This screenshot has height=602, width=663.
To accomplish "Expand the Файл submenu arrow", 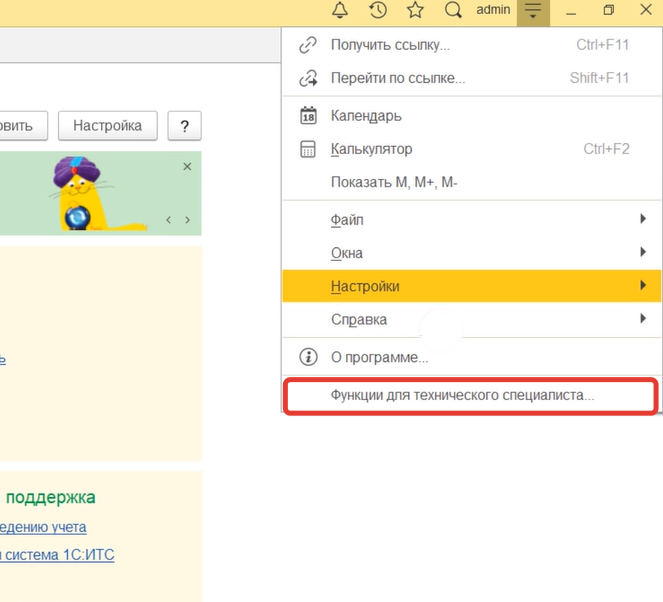I will point(642,219).
